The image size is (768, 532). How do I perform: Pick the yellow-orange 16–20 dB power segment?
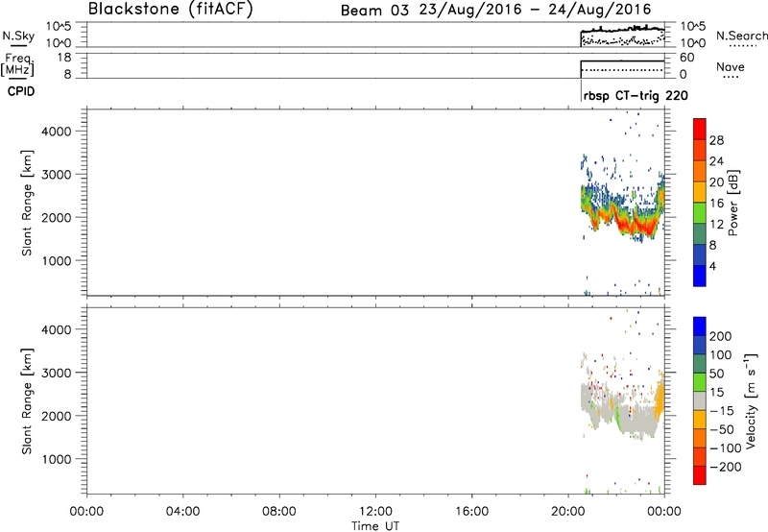[700, 192]
